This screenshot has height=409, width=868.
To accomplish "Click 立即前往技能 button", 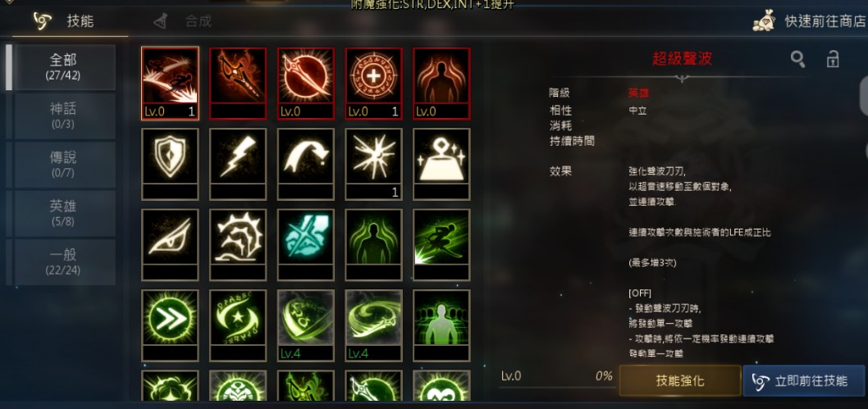I will click(804, 381).
